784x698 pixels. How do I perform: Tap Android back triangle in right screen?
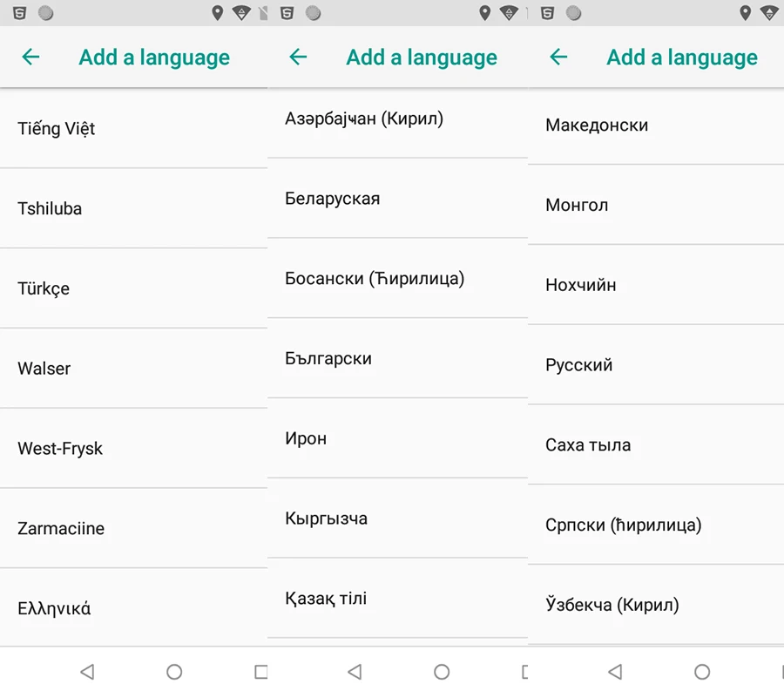(616, 672)
